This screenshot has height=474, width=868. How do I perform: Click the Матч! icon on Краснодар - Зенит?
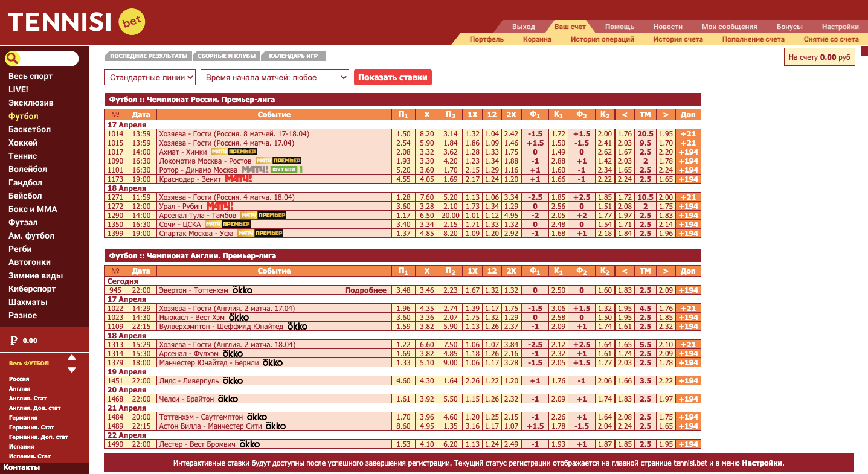(x=238, y=179)
